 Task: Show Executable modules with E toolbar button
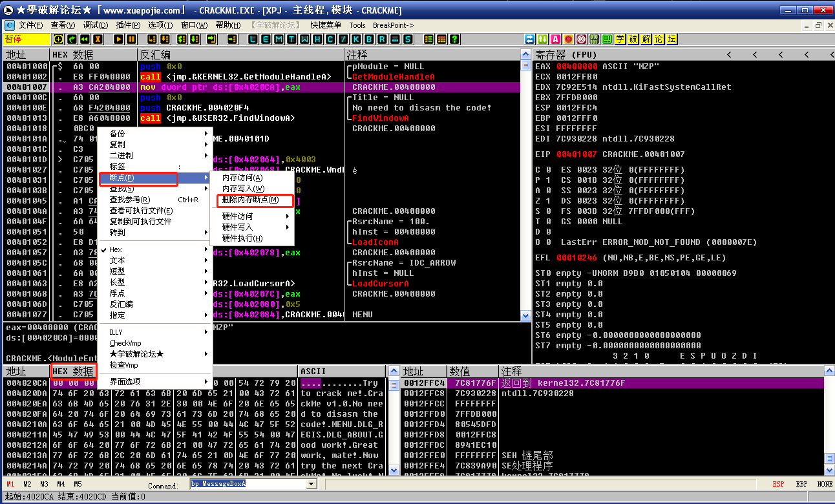pyautogui.click(x=266, y=39)
